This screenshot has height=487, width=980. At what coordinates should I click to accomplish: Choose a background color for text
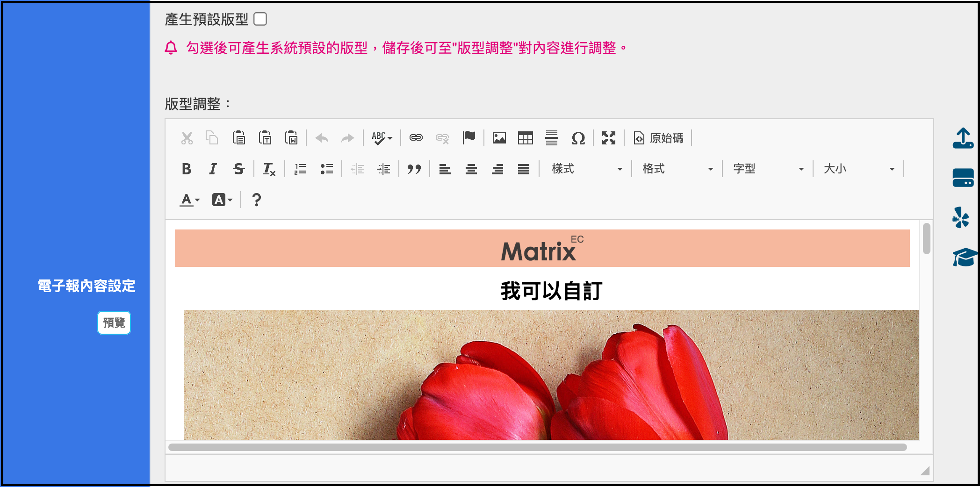pos(222,200)
